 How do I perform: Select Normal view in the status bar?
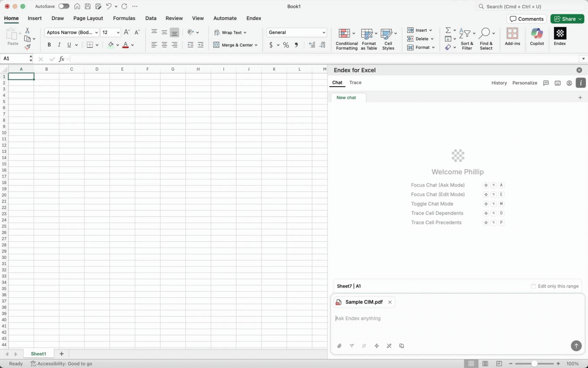[x=471, y=364]
